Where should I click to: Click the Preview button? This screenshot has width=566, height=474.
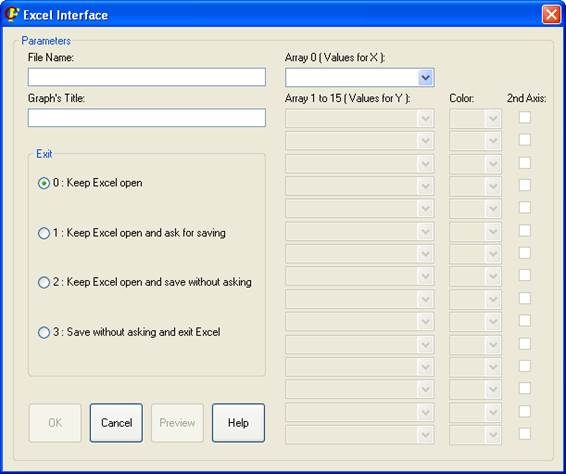[177, 423]
